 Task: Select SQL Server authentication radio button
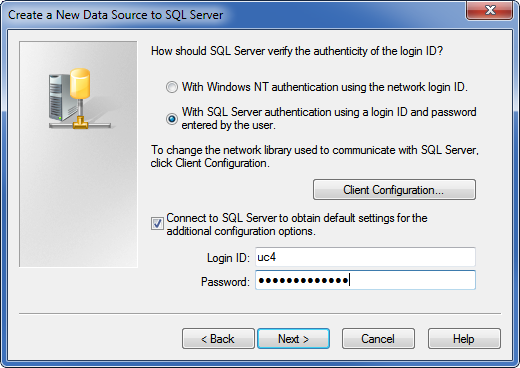pyautogui.click(x=172, y=119)
